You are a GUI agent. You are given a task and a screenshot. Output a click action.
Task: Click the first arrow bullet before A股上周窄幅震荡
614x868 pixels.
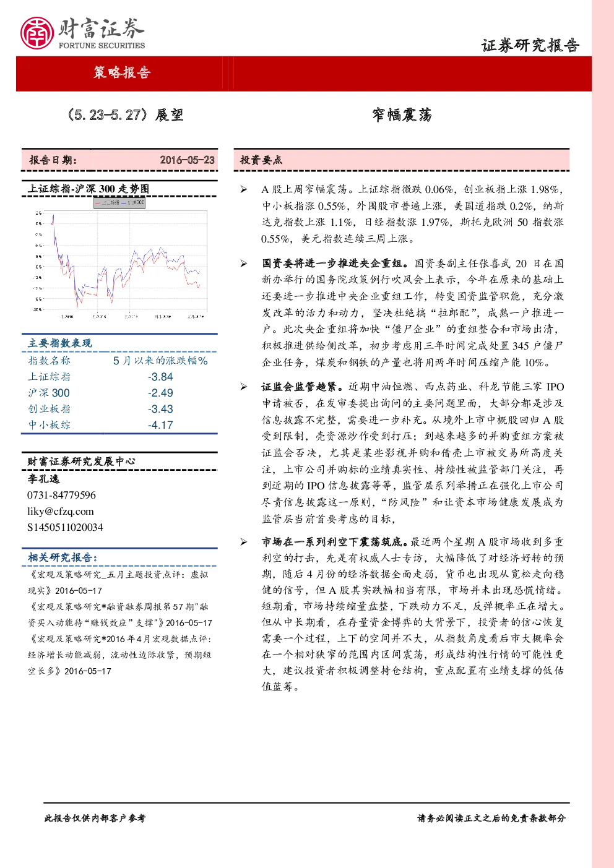244,190
